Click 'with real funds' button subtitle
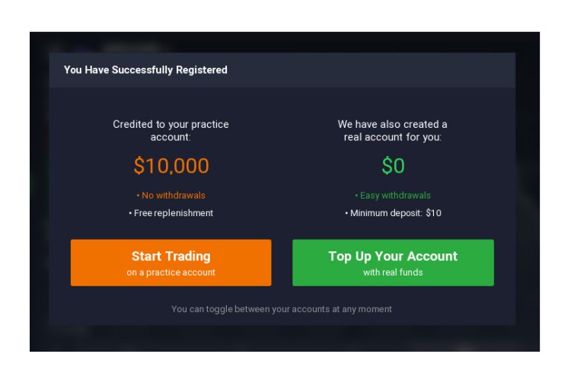571x392 pixels. pyautogui.click(x=393, y=272)
